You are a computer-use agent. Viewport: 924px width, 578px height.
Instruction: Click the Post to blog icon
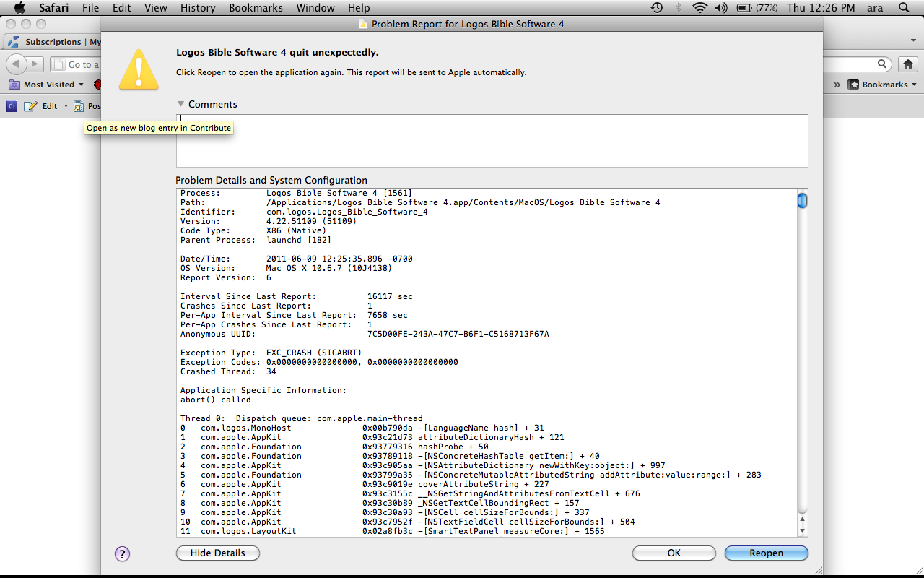pyautogui.click(x=79, y=106)
